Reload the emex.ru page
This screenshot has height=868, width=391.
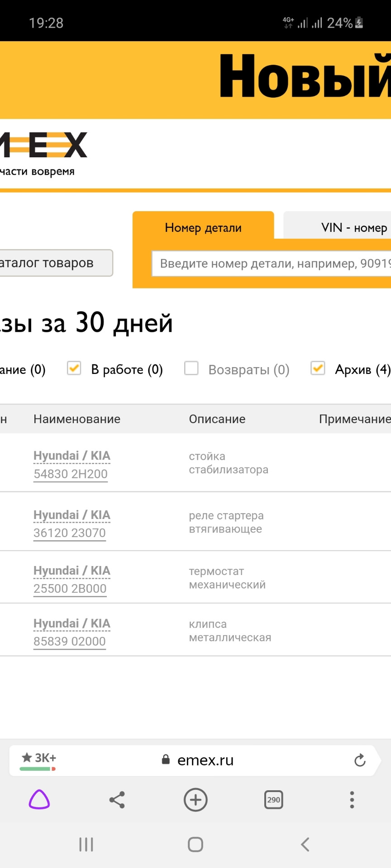[x=360, y=760]
